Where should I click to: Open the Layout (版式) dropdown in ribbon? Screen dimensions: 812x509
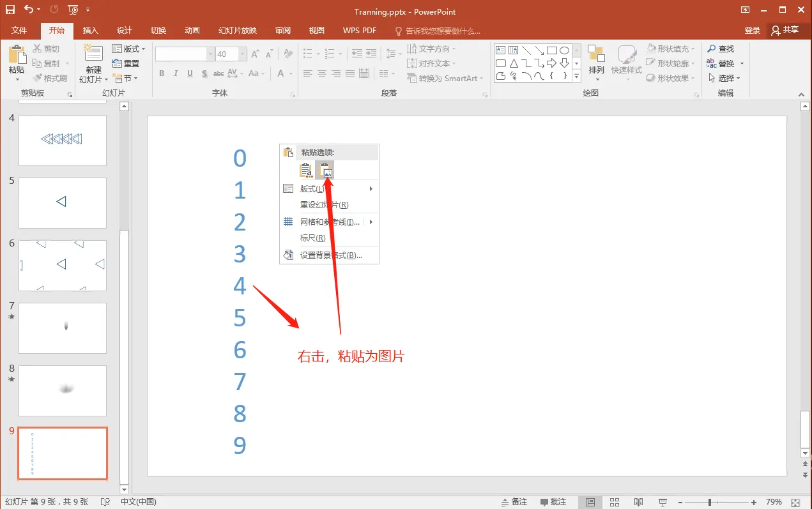(129, 49)
